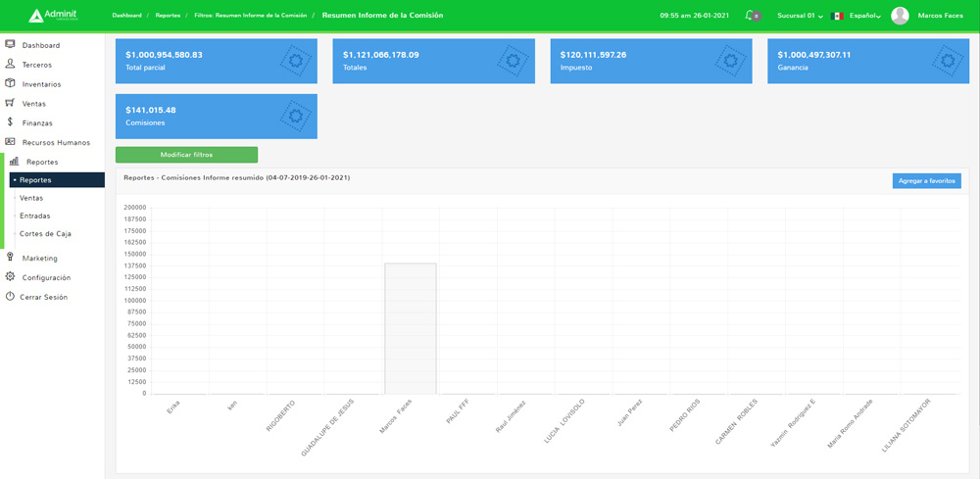Screen dimensions: 980x479
Task: Collapse the Reportes sidebar section
Action: [42, 162]
